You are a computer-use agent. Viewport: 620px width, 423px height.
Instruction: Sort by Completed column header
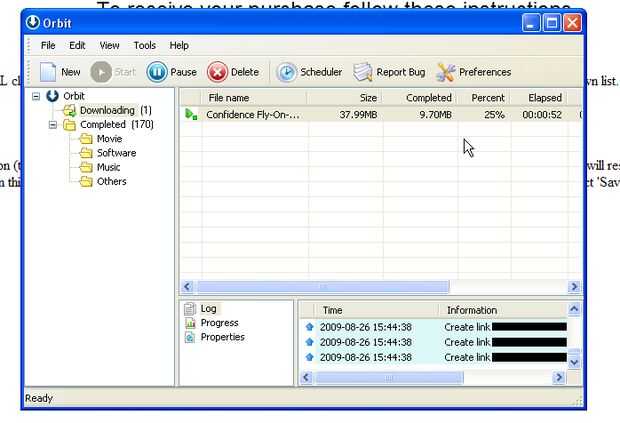tap(420, 98)
